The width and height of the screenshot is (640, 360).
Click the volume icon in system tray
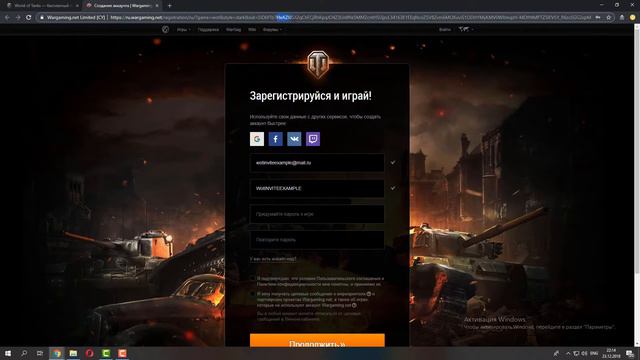click(584, 353)
